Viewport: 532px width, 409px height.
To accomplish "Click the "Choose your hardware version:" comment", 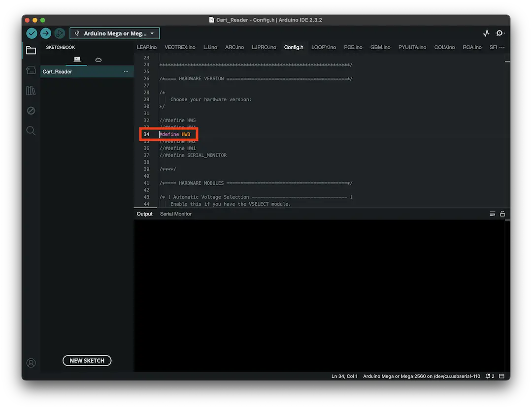I will (x=211, y=99).
